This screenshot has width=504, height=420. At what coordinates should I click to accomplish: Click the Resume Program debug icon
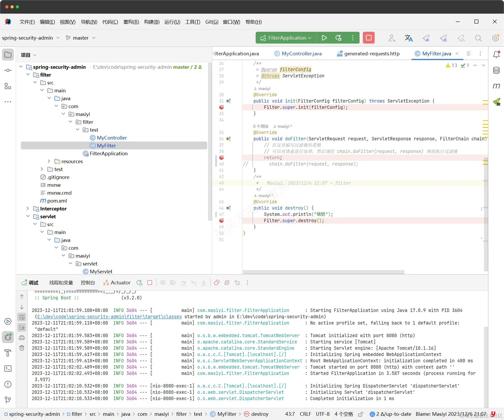(x=173, y=283)
